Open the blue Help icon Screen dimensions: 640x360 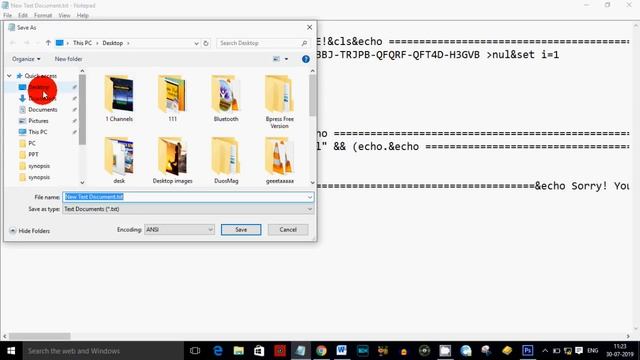click(x=305, y=59)
